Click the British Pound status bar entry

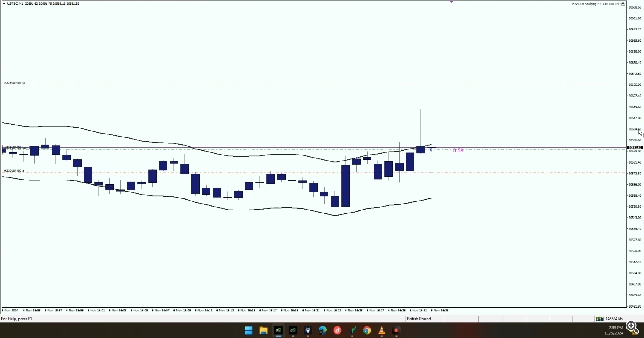[419, 319]
